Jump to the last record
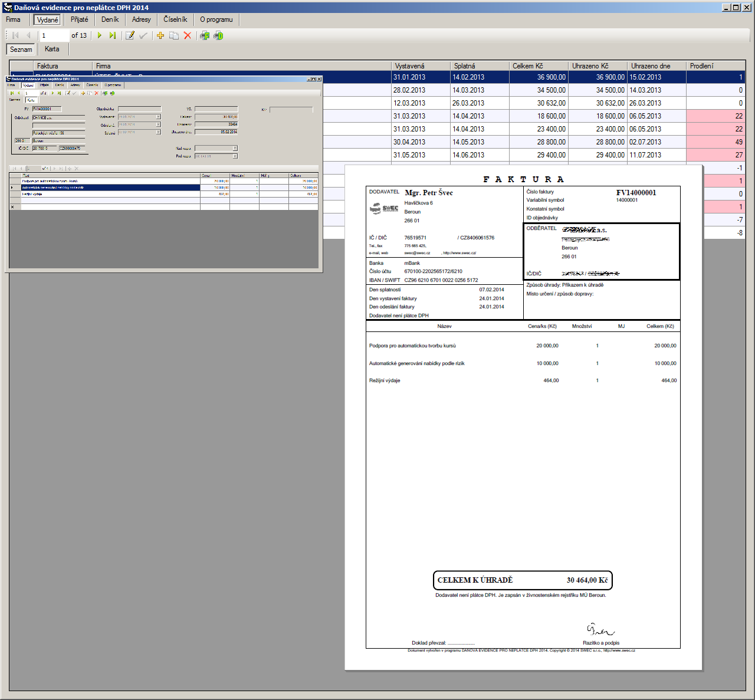This screenshot has width=755, height=700. (112, 35)
